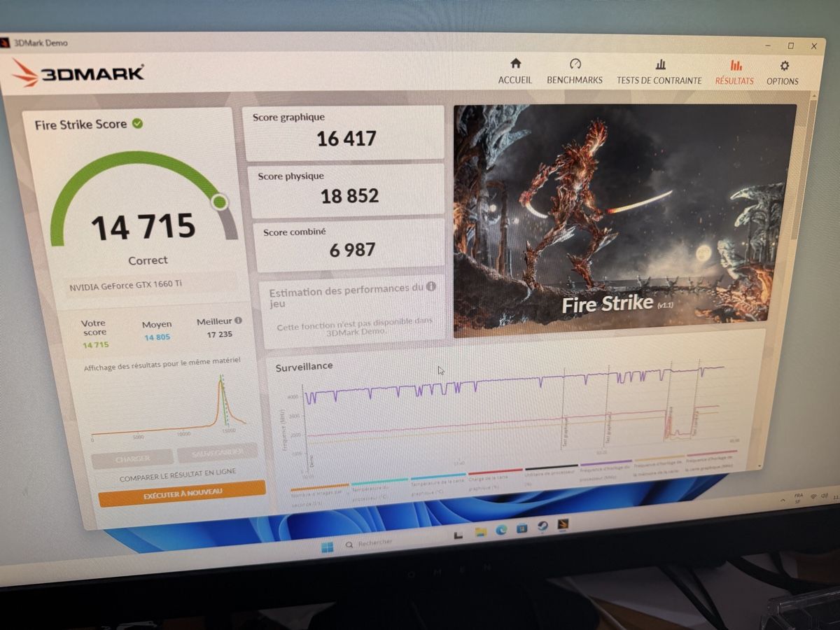Click the Score graphique value 16 417
Image resolution: width=840 pixels, height=630 pixels.
[x=346, y=139]
